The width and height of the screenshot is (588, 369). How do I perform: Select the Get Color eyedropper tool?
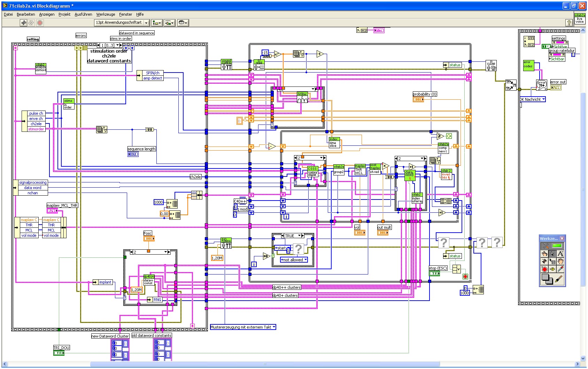[x=560, y=269]
